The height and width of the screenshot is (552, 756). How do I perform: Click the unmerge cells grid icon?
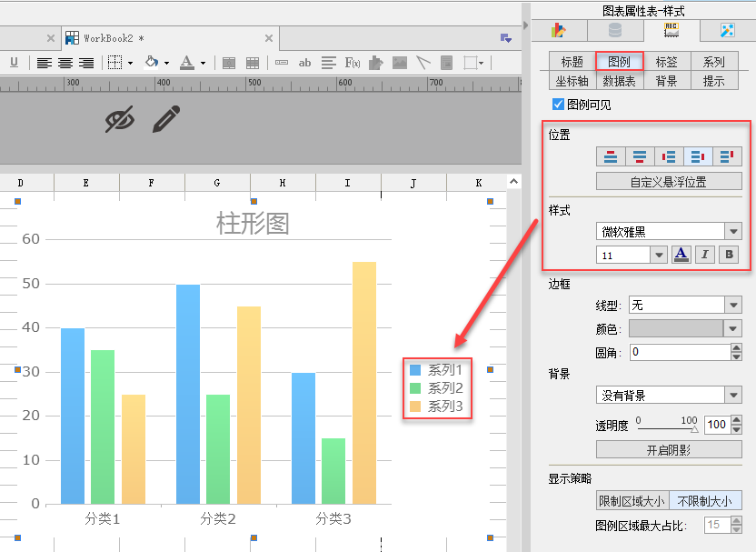tap(253, 63)
